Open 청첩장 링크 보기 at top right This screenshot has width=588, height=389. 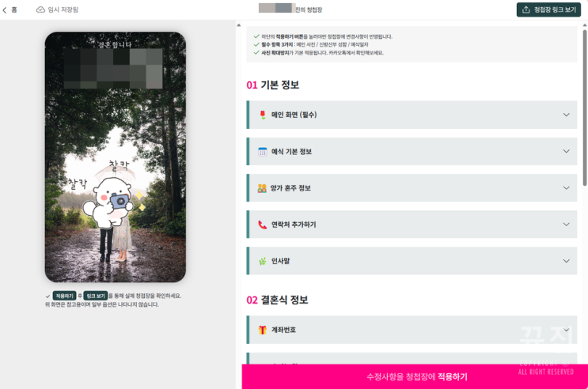click(x=548, y=9)
